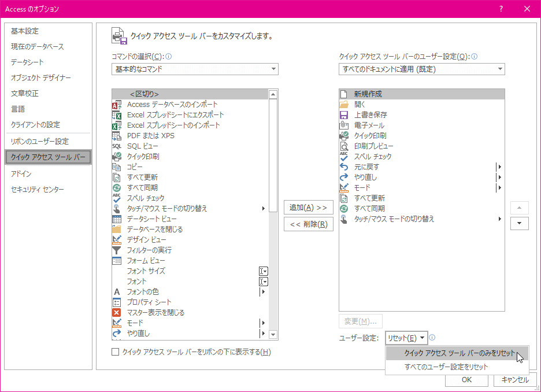
Task: Click the フィルターの実行 funnel icon
Action: click(x=117, y=250)
